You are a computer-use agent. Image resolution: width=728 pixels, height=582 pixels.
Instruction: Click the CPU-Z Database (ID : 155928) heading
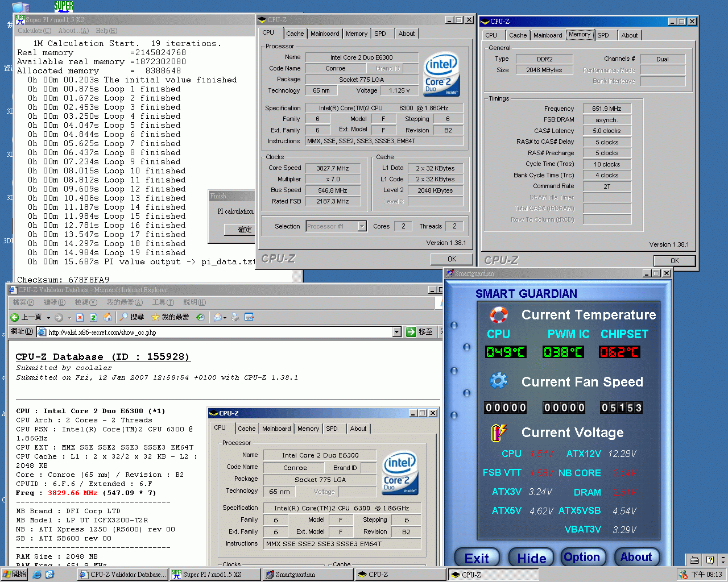[102, 357]
